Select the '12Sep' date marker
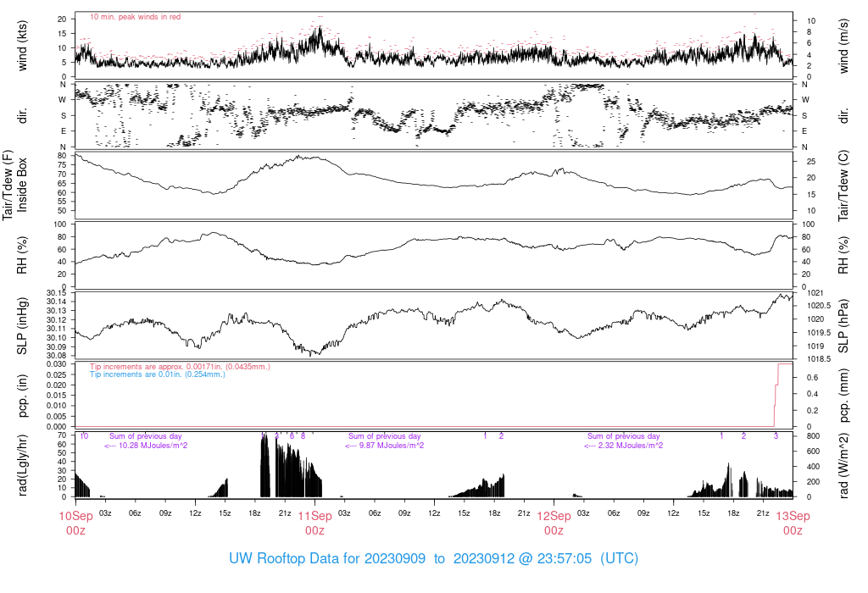 tap(554, 516)
